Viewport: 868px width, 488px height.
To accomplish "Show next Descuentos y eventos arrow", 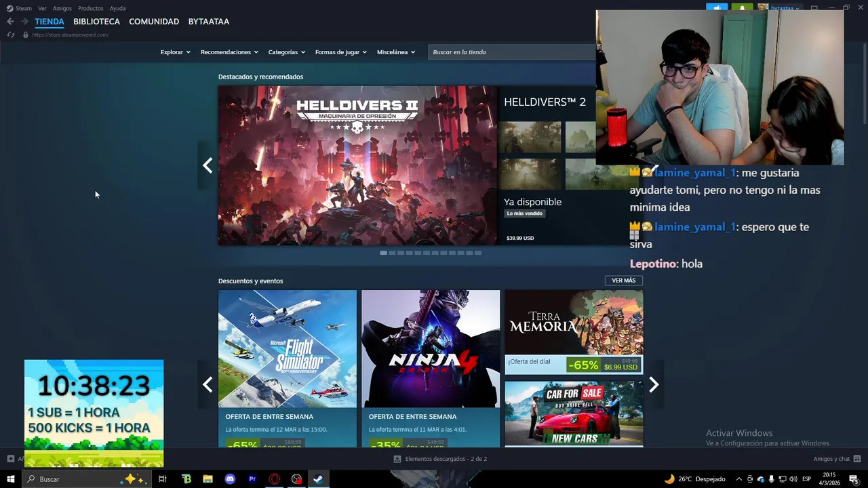I will (x=654, y=384).
